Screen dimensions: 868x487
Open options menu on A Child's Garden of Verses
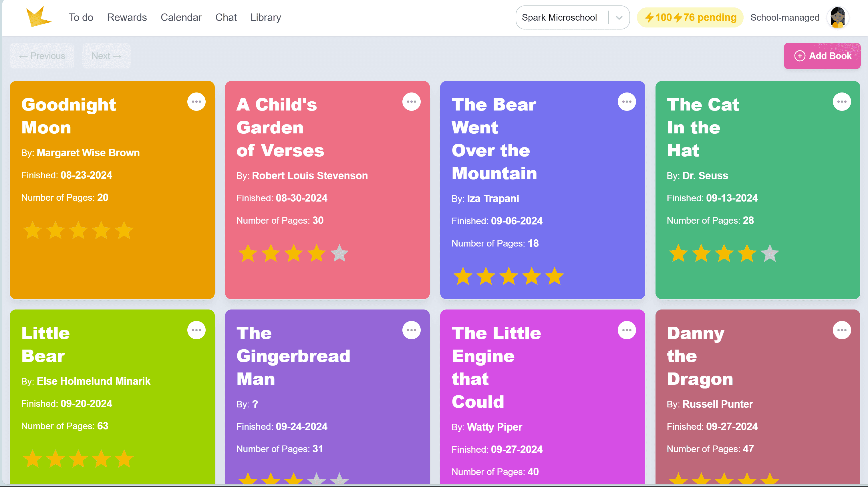point(412,102)
